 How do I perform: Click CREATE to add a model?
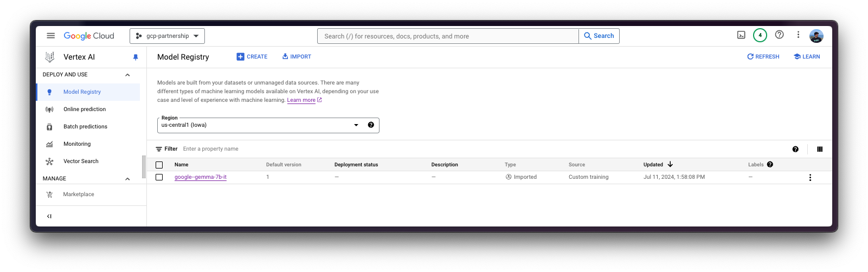252,57
